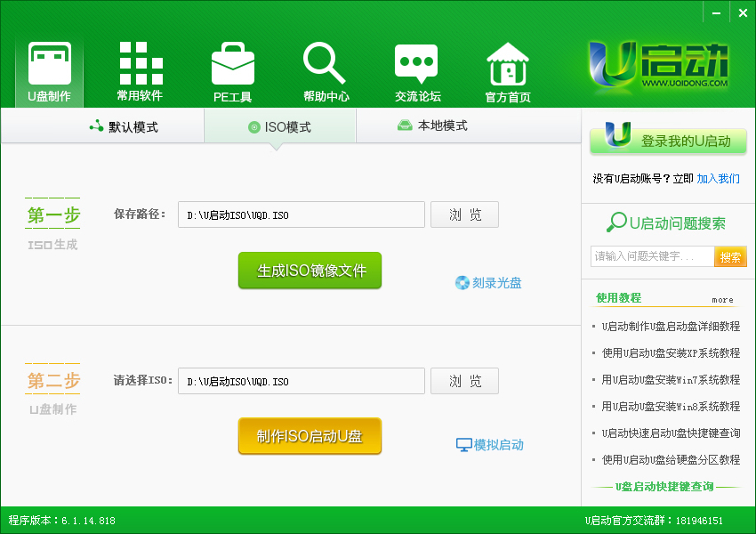Screen dimensions: 756x534
Task: Click the 使用教程 section heading
Action: click(619, 297)
